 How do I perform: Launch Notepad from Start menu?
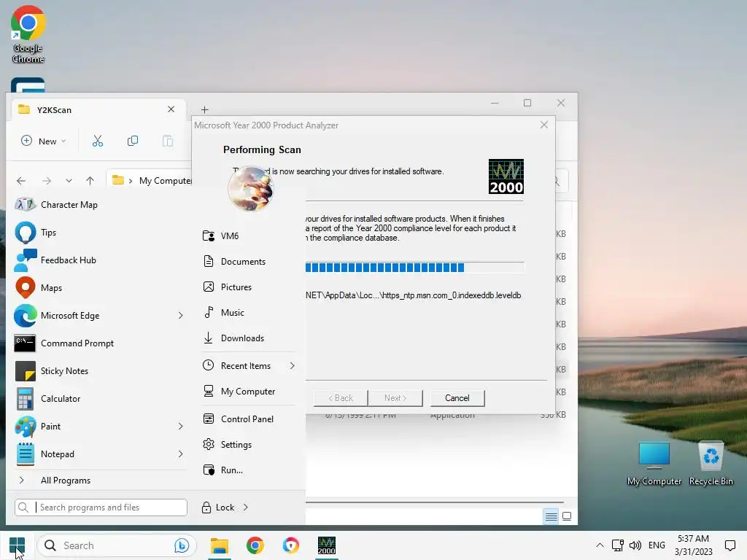[57, 454]
